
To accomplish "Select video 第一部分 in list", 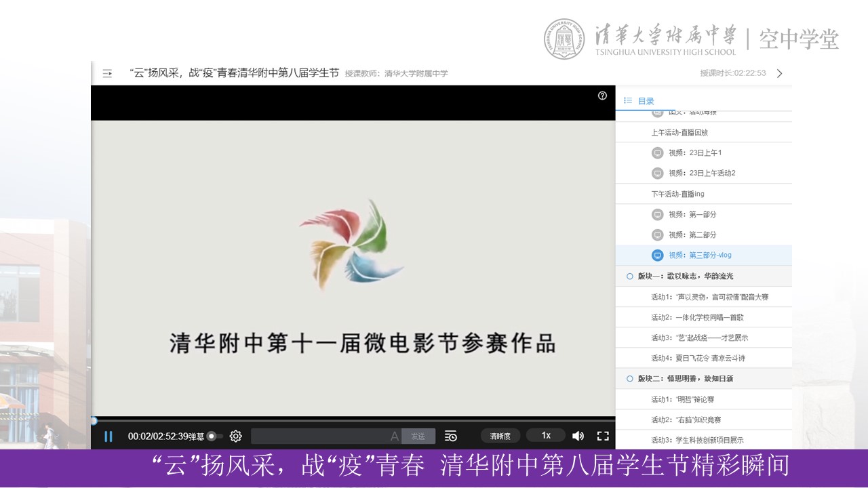I will 692,215.
